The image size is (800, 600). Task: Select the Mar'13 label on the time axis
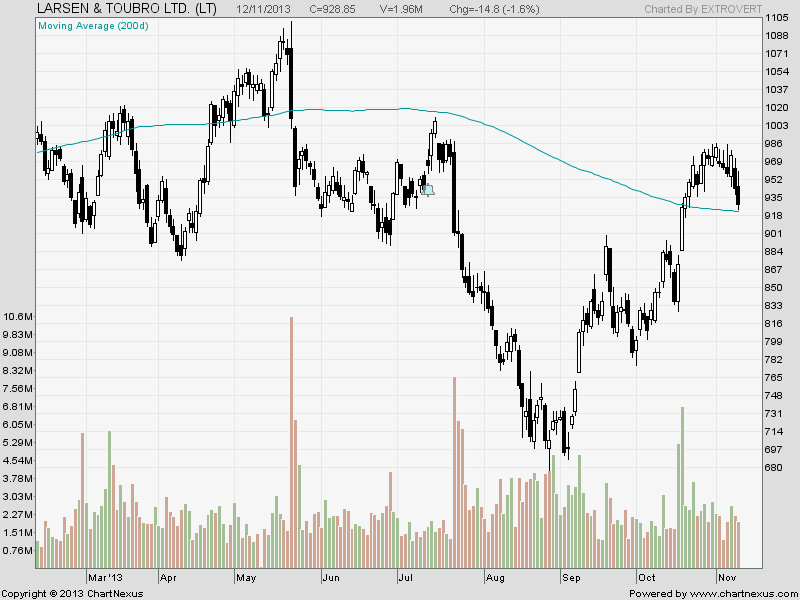click(x=107, y=577)
